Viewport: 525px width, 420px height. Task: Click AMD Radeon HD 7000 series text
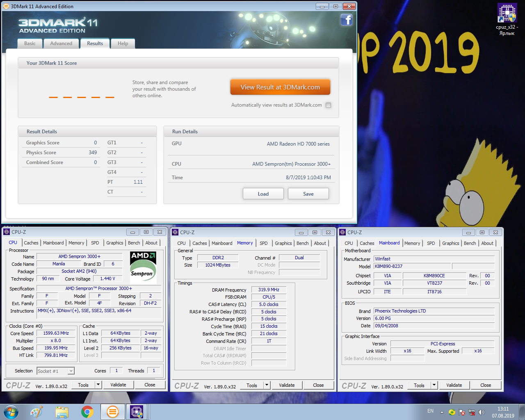pyautogui.click(x=298, y=144)
